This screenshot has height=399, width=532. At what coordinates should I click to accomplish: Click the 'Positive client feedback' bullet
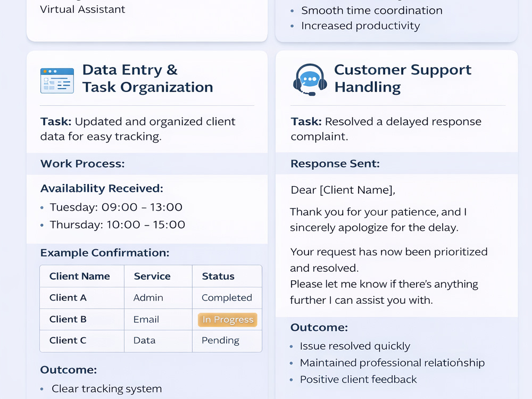click(358, 379)
